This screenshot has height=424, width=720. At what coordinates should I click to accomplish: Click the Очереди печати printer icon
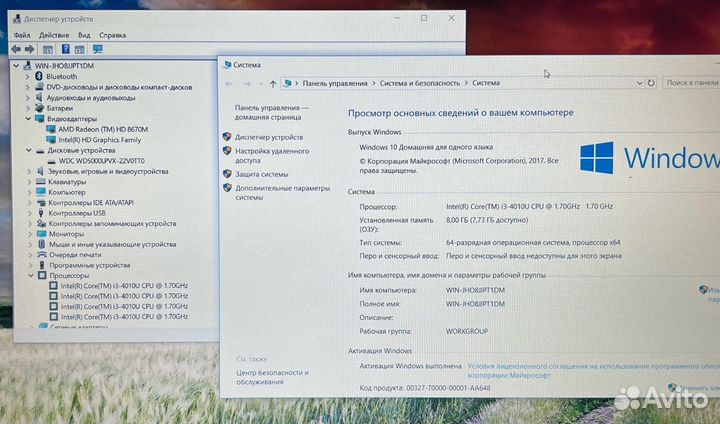point(42,254)
